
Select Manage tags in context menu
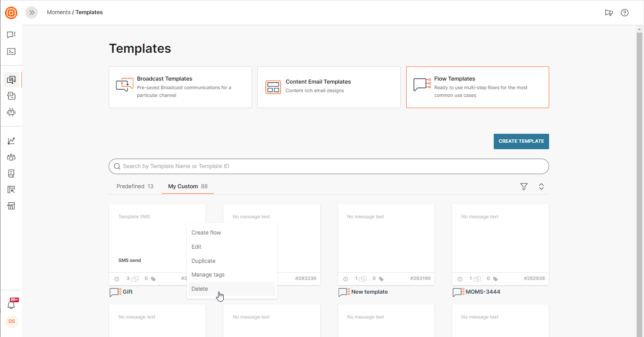(208, 274)
